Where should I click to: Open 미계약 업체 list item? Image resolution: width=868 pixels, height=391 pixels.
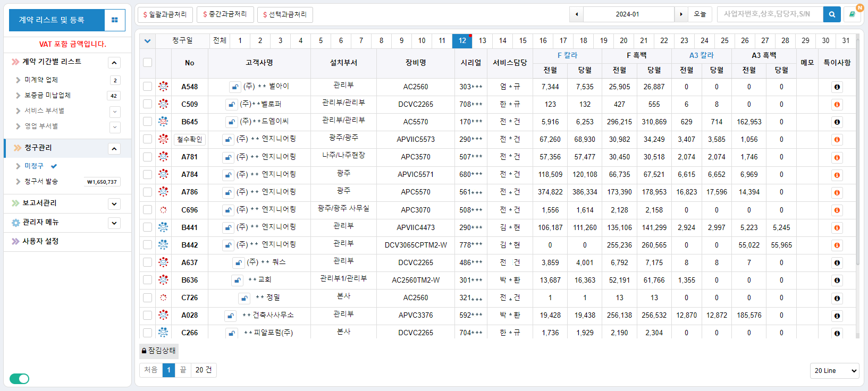coord(41,80)
